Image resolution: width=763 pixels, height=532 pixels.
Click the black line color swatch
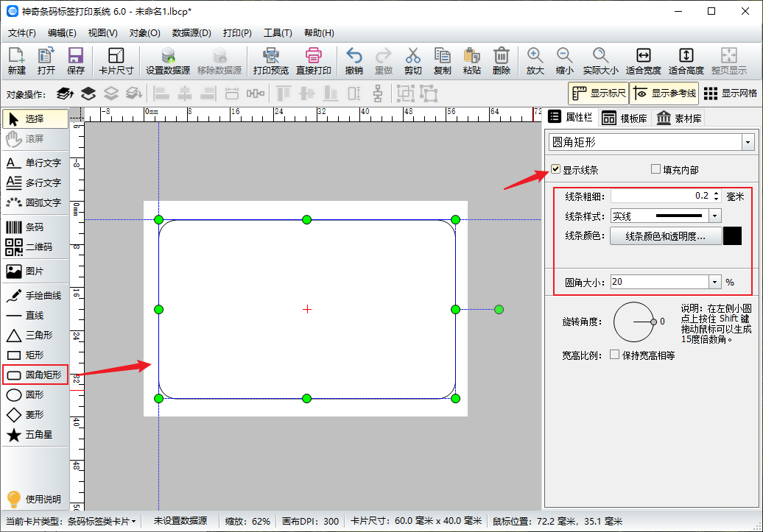tap(732, 236)
